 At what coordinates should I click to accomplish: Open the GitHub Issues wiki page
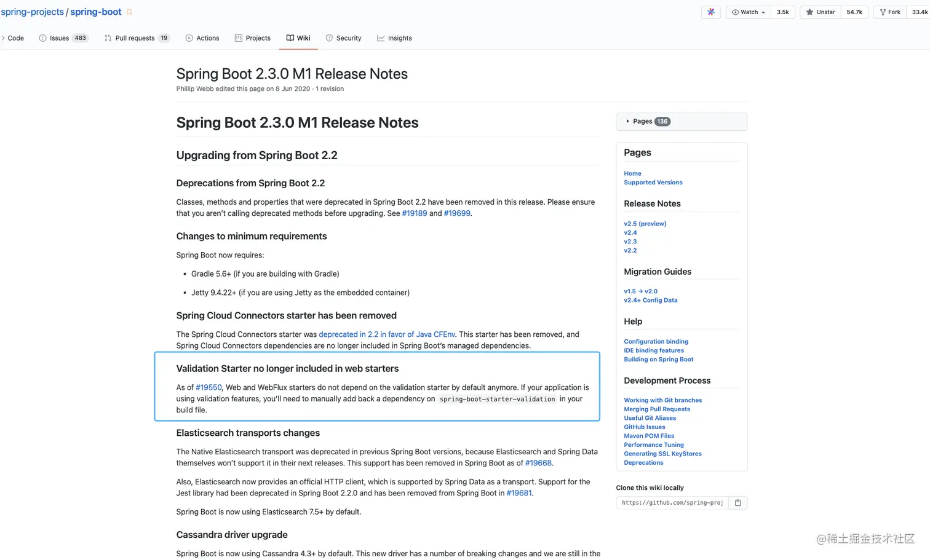pyautogui.click(x=645, y=427)
